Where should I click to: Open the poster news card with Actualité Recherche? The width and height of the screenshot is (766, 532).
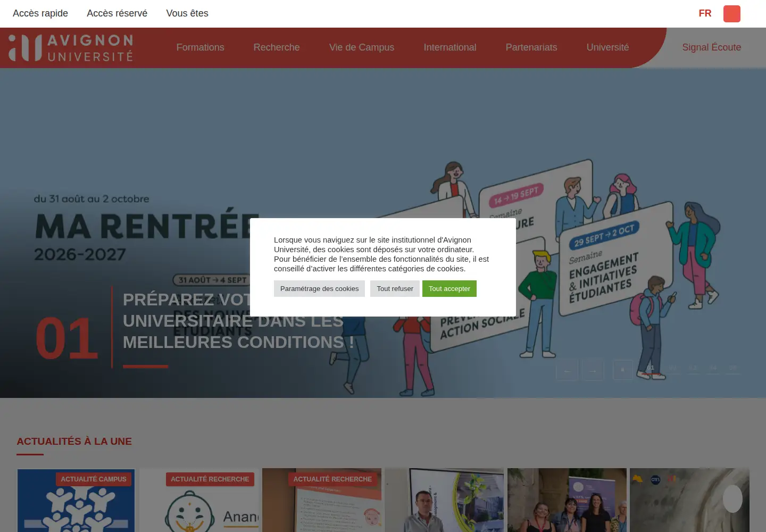point(322,500)
